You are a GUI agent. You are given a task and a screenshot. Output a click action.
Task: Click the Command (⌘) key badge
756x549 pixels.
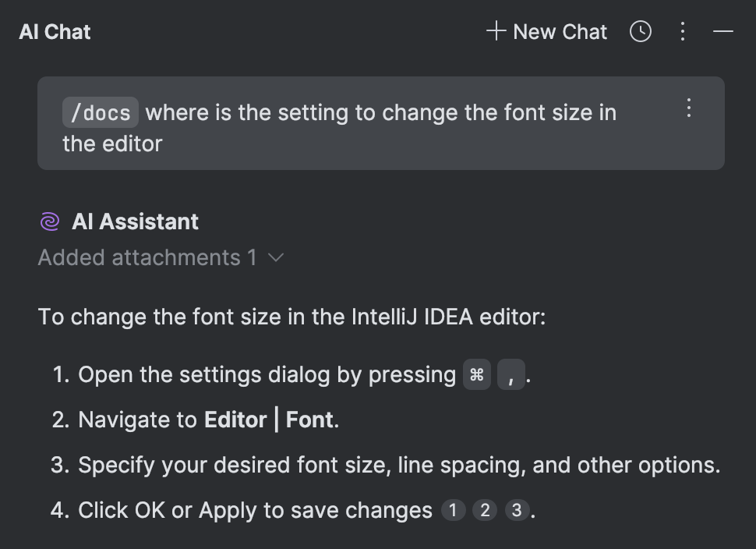[476, 374]
